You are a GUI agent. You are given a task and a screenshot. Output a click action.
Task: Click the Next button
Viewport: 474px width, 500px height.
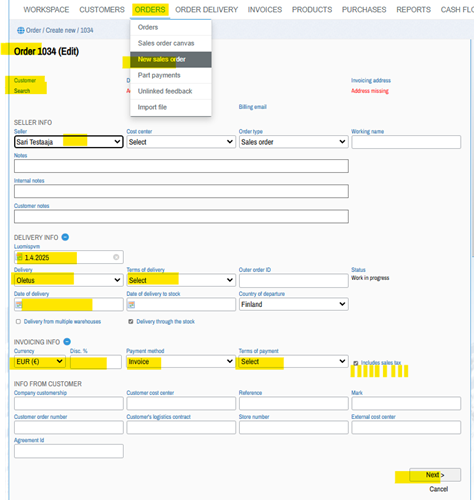point(435,475)
